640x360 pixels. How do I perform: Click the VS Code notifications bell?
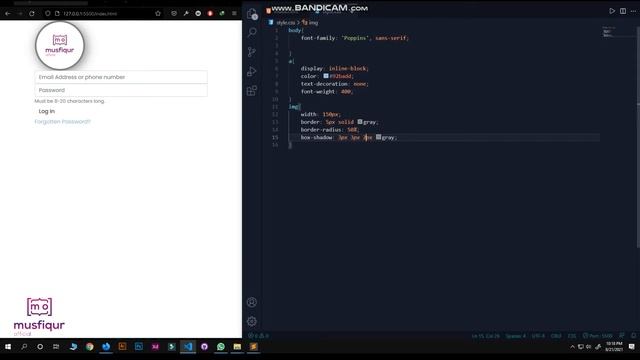(x=633, y=336)
